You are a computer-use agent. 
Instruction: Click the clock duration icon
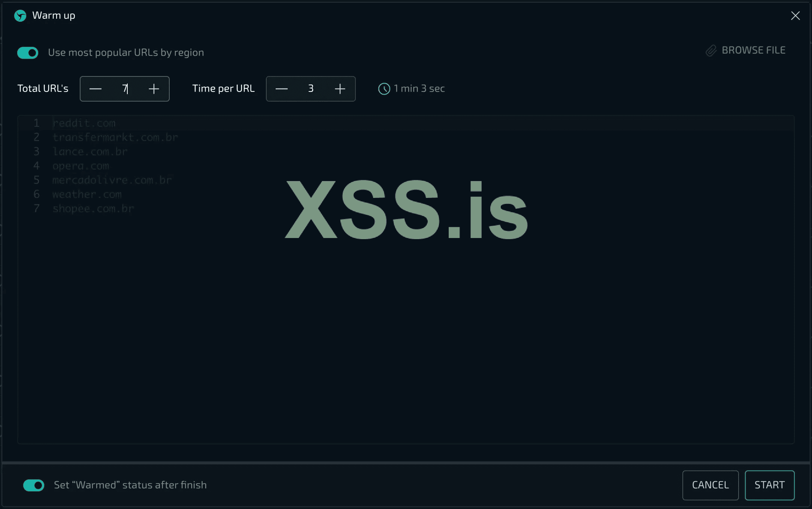point(384,89)
